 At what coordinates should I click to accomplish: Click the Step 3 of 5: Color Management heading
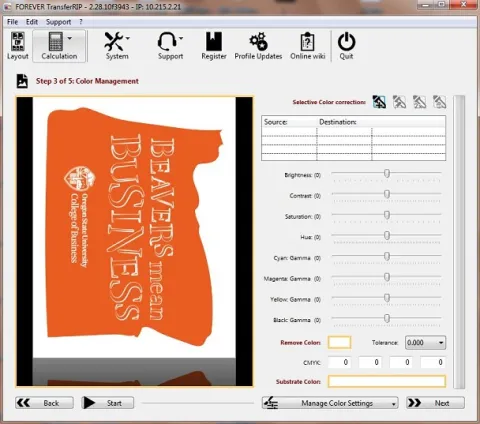[x=87, y=81]
